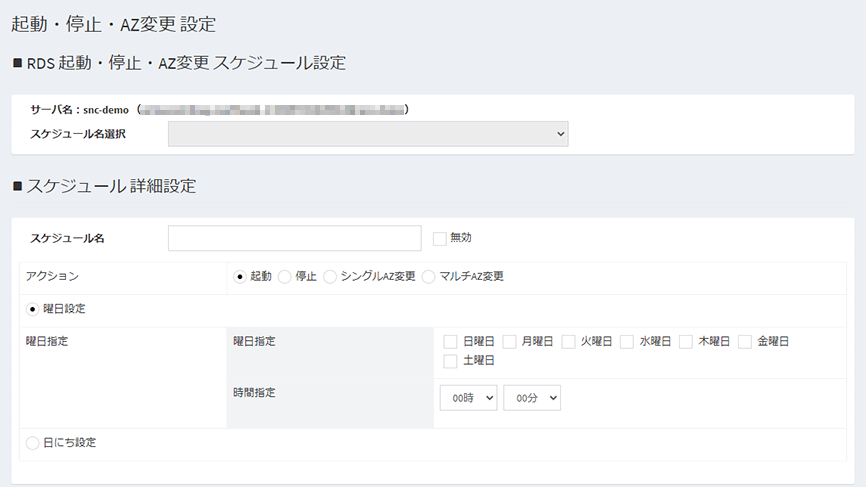Select the 曜日設定 radio button

tap(33, 310)
